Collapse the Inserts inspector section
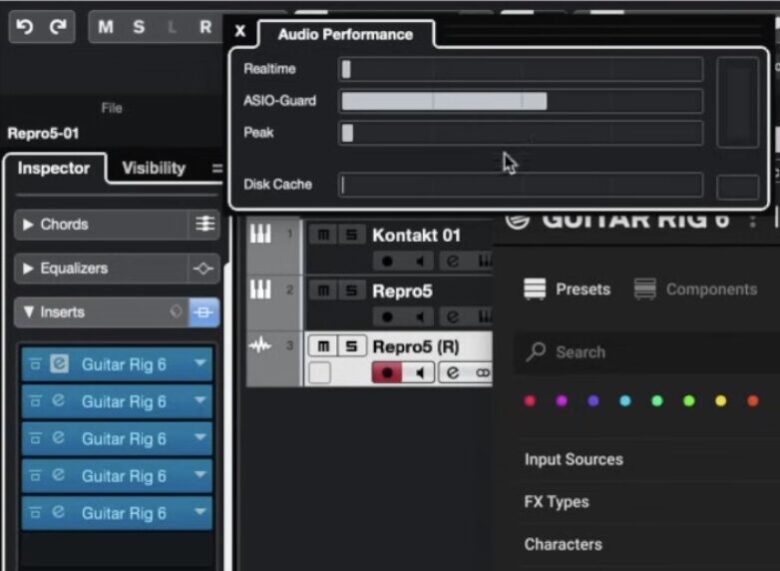 (28, 313)
